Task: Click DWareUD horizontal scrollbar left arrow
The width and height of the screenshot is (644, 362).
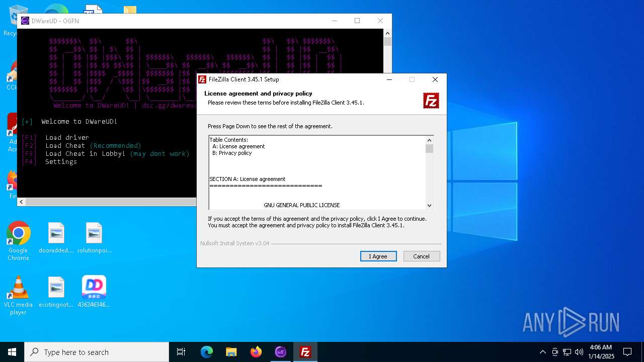Action: (21, 202)
